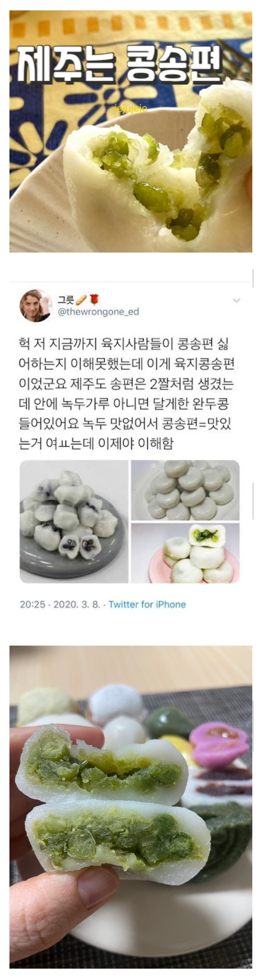Open the round pale songpyeon thumbnail
The width and height of the screenshot is (261, 980).
coord(185,490)
